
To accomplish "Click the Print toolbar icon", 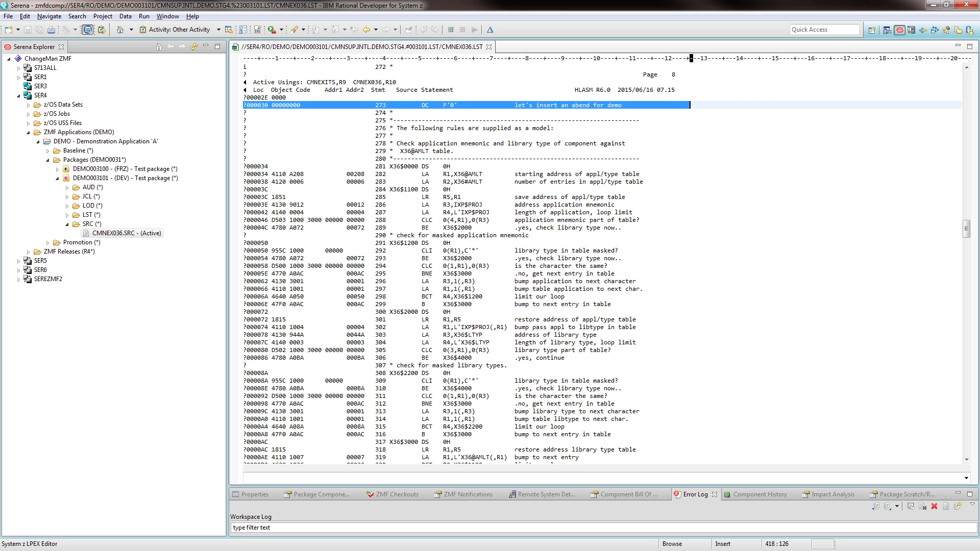I will tap(51, 30).
